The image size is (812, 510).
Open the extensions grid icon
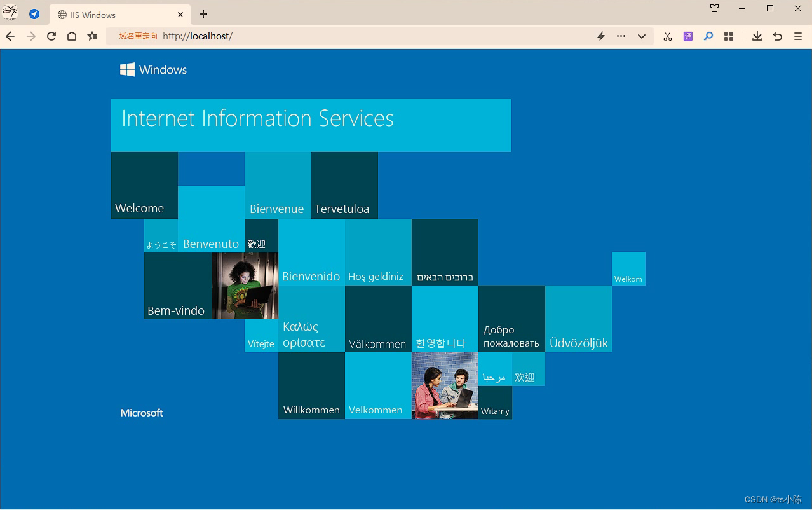pos(729,36)
